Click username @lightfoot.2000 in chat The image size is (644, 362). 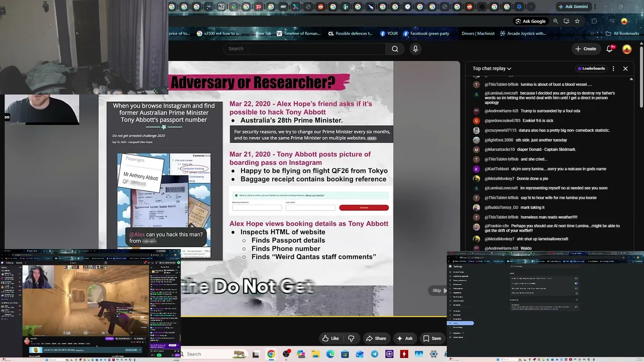tap(499, 140)
